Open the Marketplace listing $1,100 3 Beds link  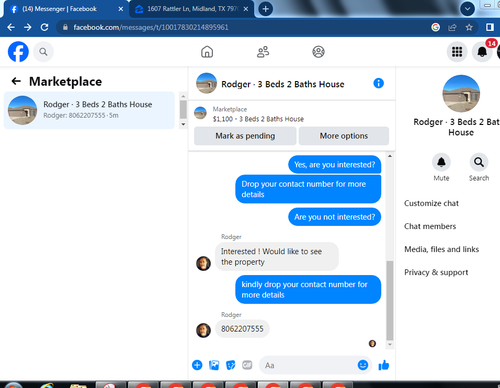[258, 119]
